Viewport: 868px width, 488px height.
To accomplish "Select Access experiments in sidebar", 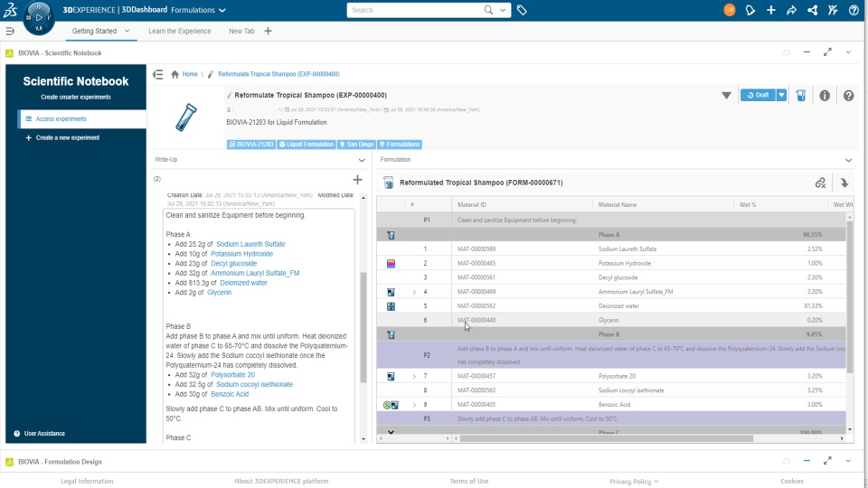I will [x=82, y=119].
